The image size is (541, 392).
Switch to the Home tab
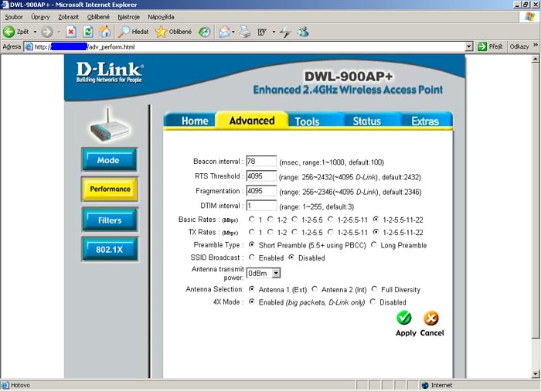[x=195, y=121]
